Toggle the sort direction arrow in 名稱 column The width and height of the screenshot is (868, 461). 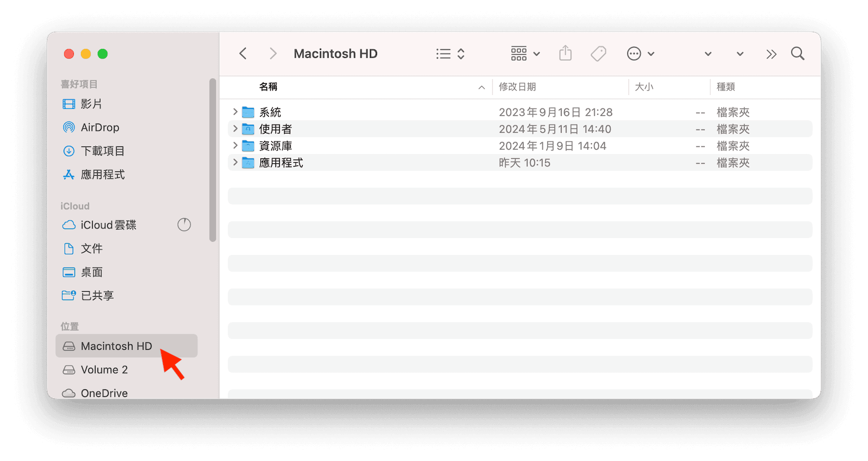(481, 87)
